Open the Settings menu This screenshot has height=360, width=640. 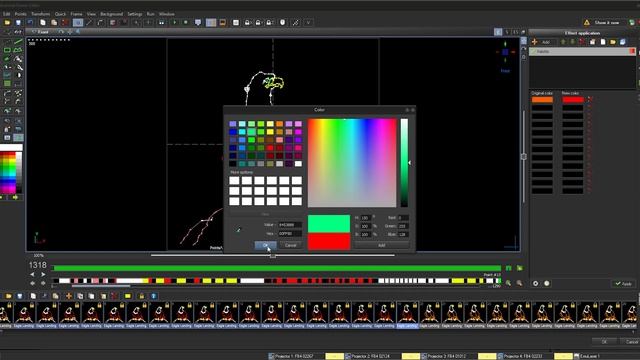point(135,14)
